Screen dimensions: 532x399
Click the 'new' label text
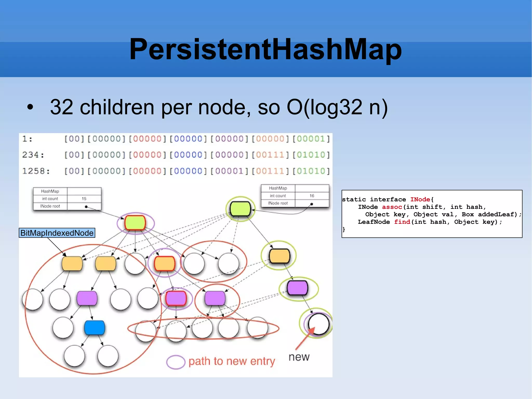click(x=299, y=357)
